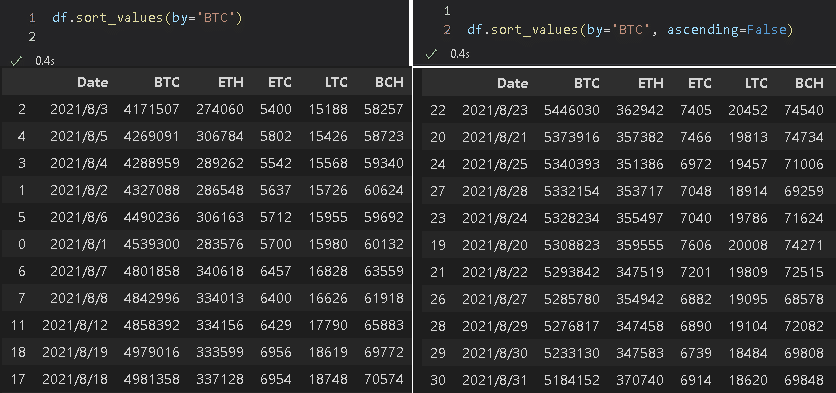This screenshot has width=836, height=393.
Task: Click the code line df.sort_values(by='BTC') in left cell
Action: pos(147,18)
